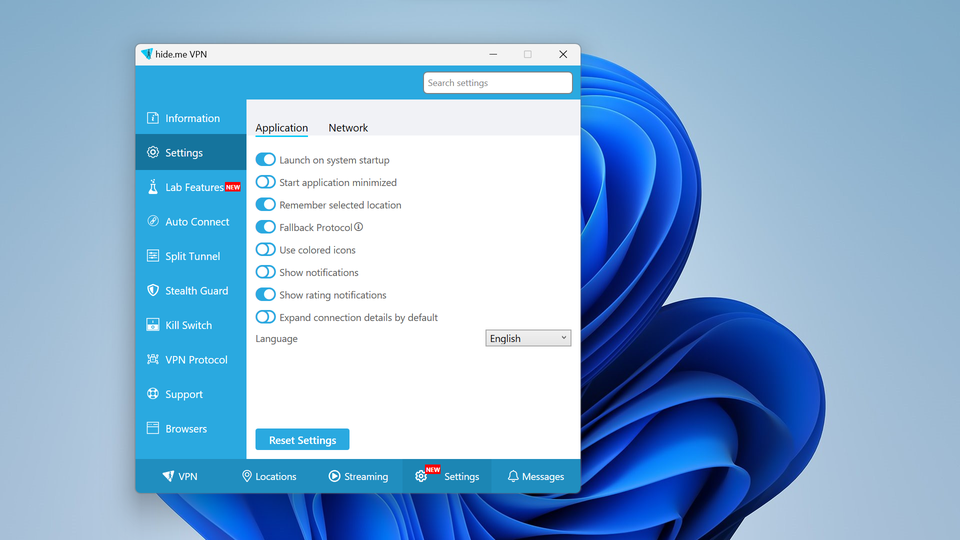Click the Browsers icon in sidebar
Screen dimensions: 960x540
[152, 428]
